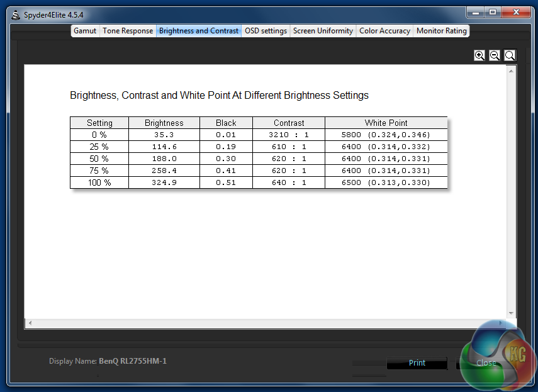Click the report heading about Brightness Settings
Viewport: 538px width, 392px height.
[x=219, y=95]
